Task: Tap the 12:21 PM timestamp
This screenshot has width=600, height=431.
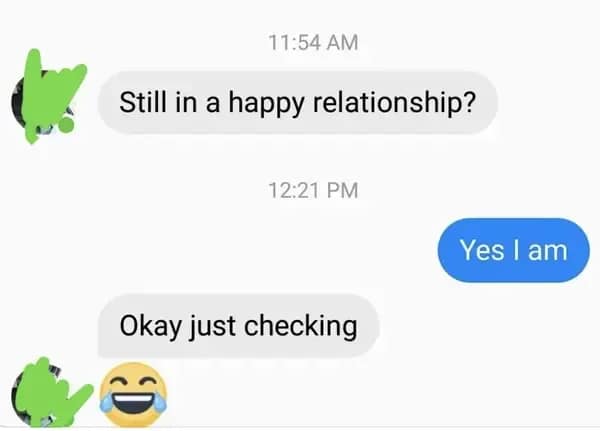Action: [x=313, y=190]
